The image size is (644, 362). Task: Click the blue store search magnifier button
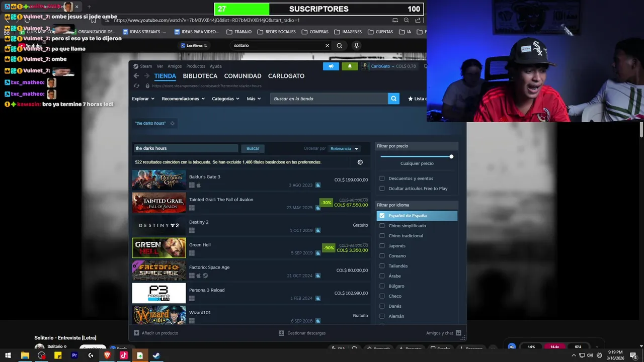[393, 99]
